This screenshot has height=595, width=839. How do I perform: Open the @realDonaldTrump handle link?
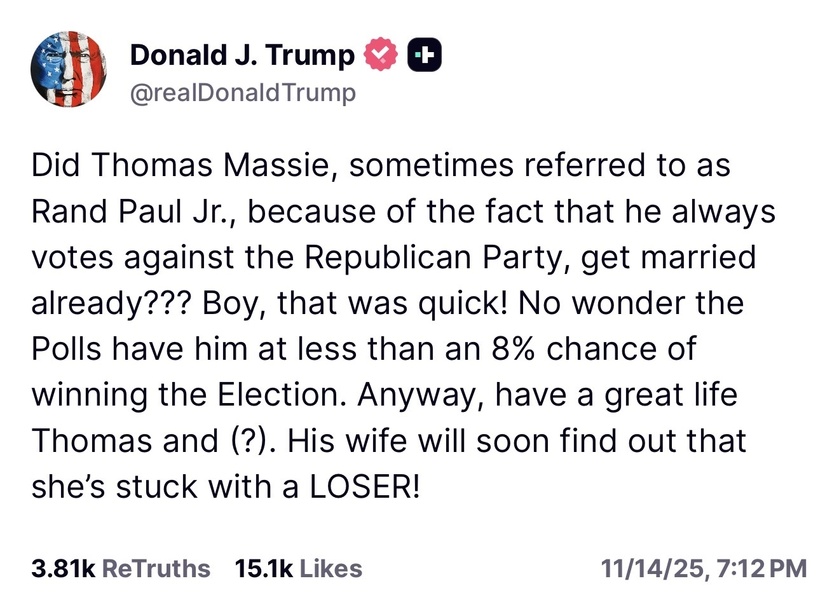[x=243, y=94]
